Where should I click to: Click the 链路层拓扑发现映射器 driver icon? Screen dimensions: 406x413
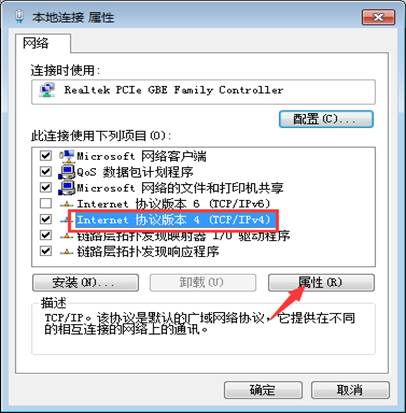point(67,236)
